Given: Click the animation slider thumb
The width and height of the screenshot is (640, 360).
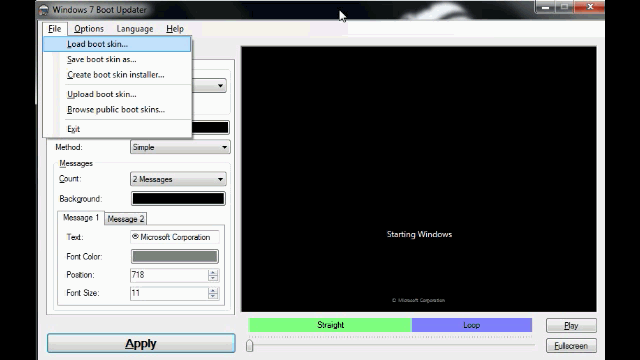Looking at the screenshot, I should [250, 346].
